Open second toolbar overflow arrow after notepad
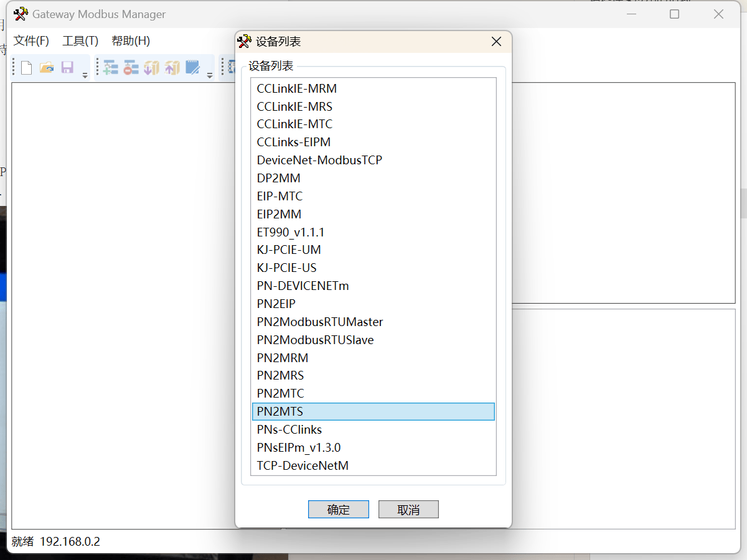 coord(210,75)
